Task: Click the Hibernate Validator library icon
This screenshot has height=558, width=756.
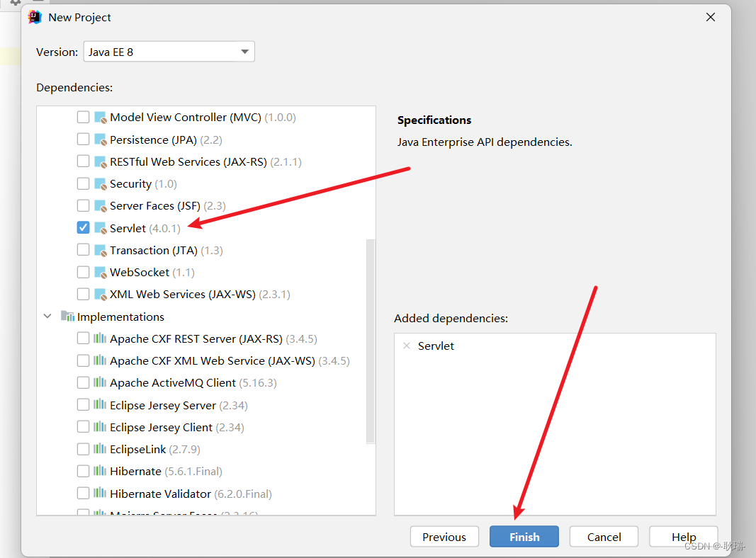Action: (100, 493)
